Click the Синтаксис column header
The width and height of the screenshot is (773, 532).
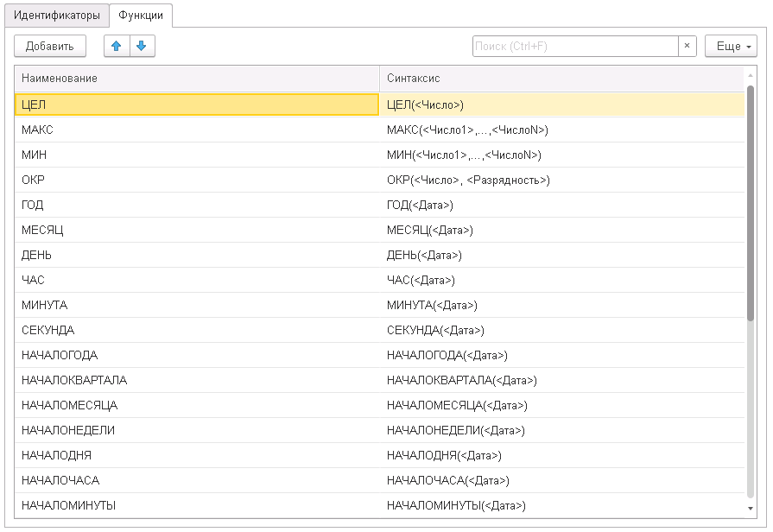click(x=561, y=79)
